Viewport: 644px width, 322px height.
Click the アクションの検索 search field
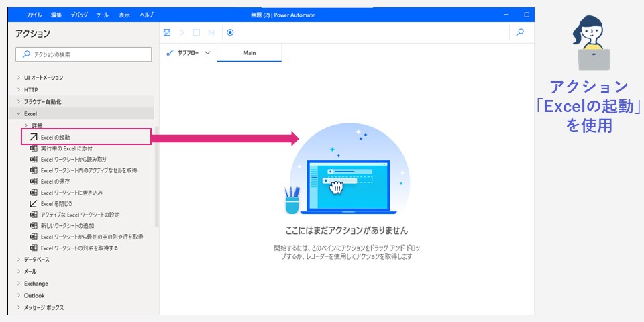tap(84, 54)
